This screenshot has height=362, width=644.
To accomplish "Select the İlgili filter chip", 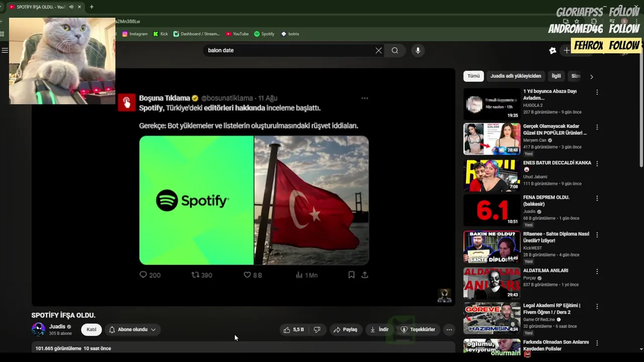I will click(x=556, y=76).
